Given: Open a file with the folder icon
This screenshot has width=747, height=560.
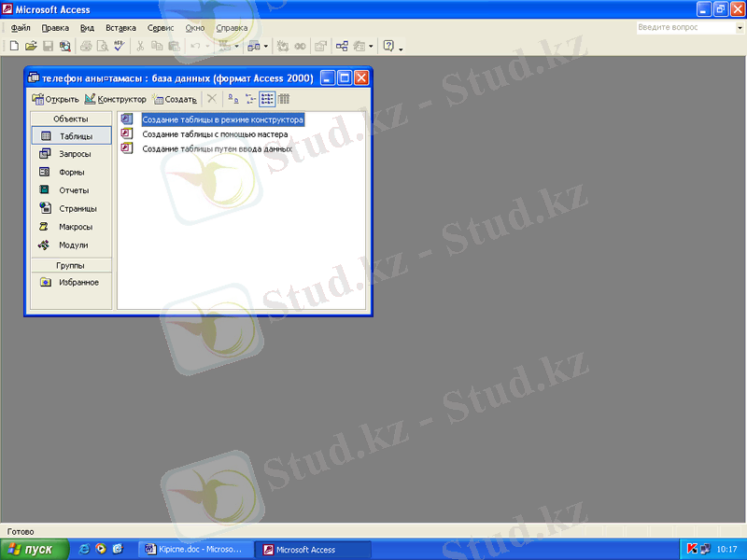Looking at the screenshot, I should (31, 46).
